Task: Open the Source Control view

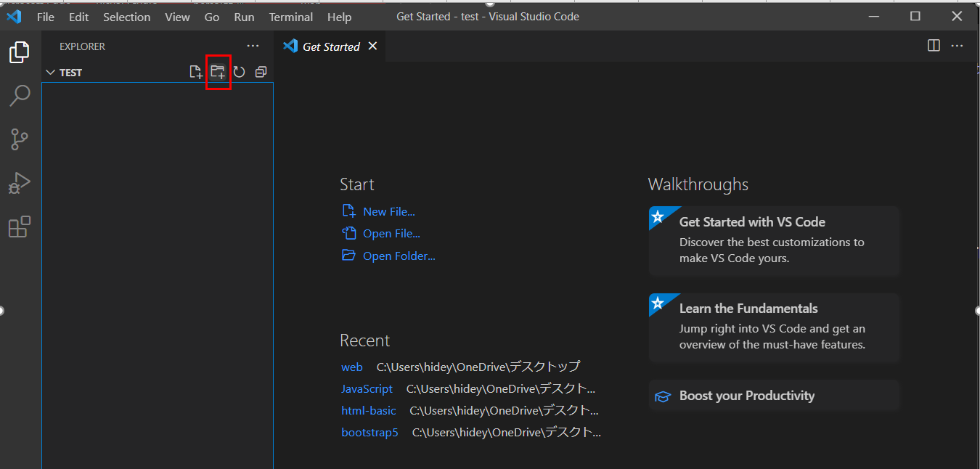Action: 20,139
